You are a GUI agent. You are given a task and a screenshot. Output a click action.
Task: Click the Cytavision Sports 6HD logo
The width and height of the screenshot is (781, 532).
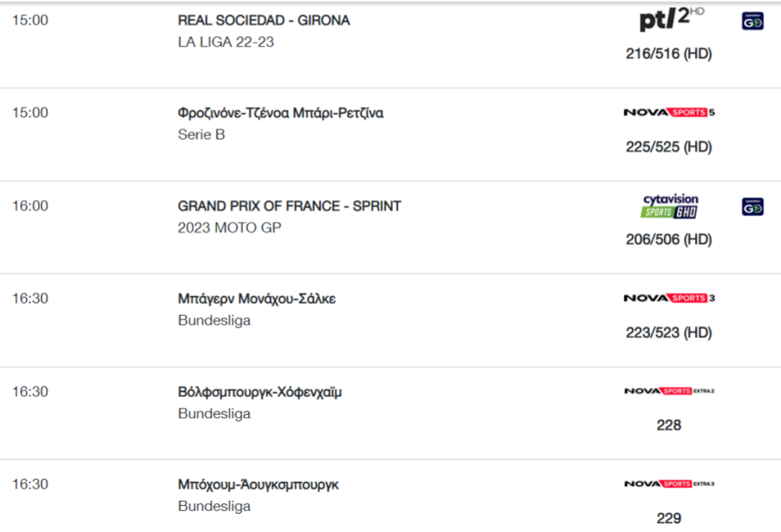tap(671, 206)
